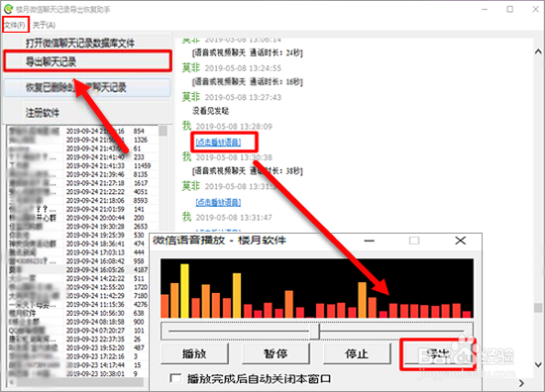Click 莫非 message header at 13:27:43
The width and height of the screenshot is (545, 392).
coord(232,97)
